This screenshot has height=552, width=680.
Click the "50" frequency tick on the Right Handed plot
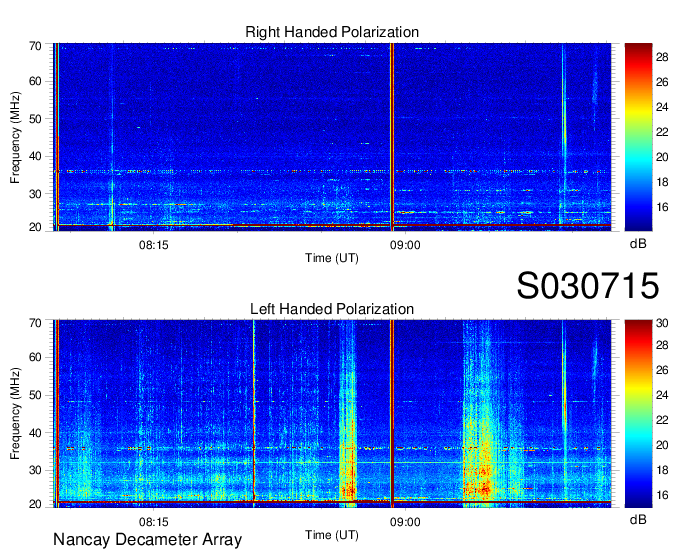pos(35,119)
